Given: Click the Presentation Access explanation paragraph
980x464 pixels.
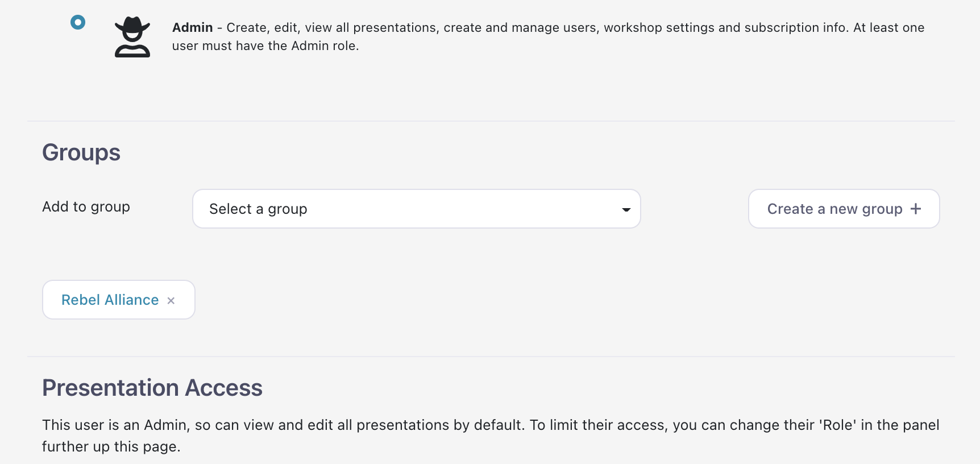Looking at the screenshot, I should click(x=490, y=436).
